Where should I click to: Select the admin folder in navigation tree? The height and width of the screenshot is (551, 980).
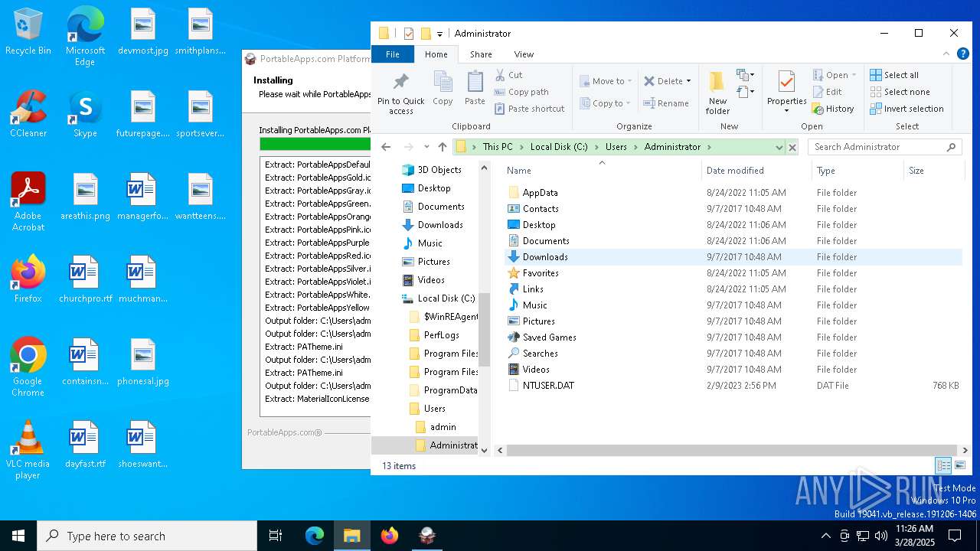[436, 427]
